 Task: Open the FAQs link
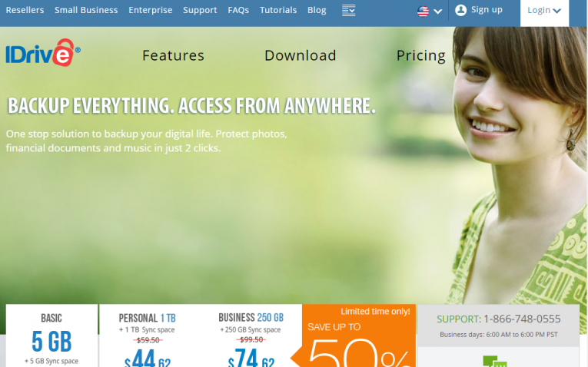click(x=238, y=10)
